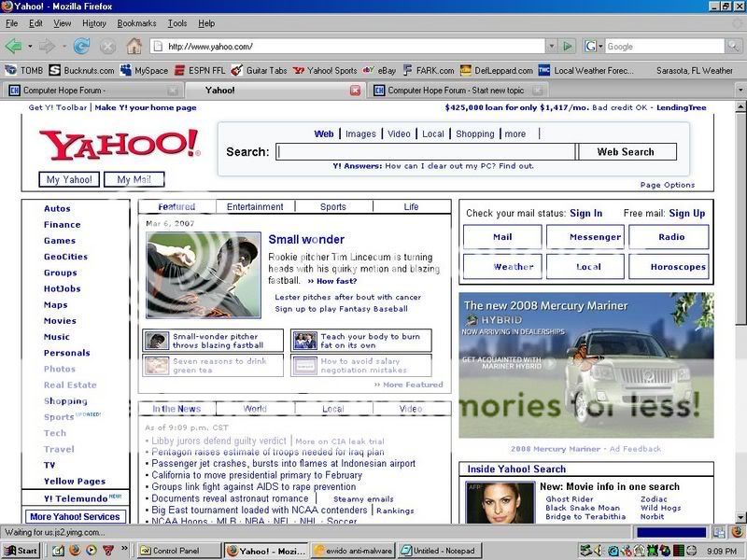Viewport: 747px width, 560px height.
Task: Open the Back button history dropdown arrow
Action: point(27,46)
